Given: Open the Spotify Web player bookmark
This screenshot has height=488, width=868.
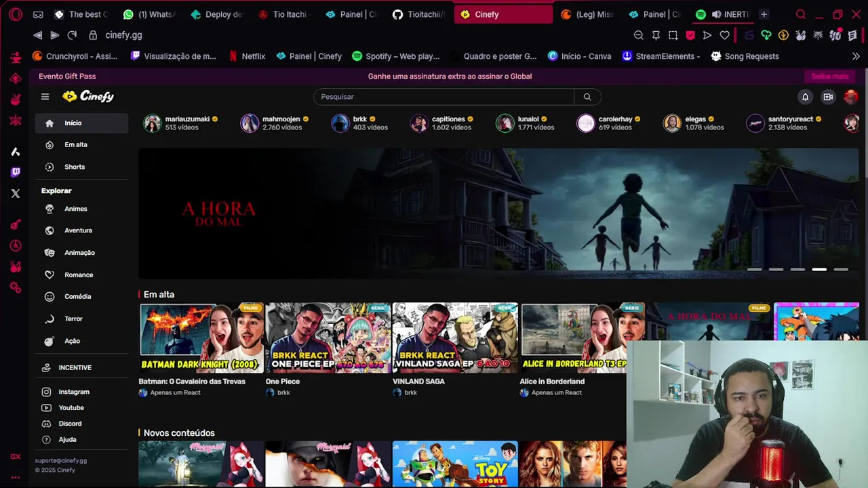Looking at the screenshot, I should point(395,56).
